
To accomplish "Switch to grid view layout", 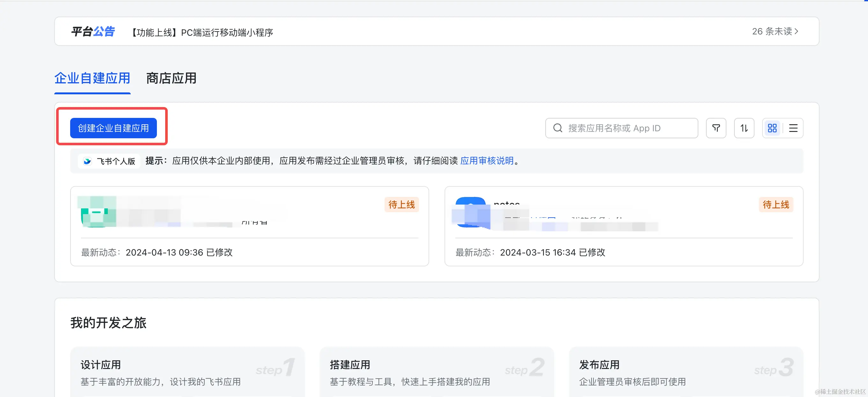I will [x=772, y=128].
